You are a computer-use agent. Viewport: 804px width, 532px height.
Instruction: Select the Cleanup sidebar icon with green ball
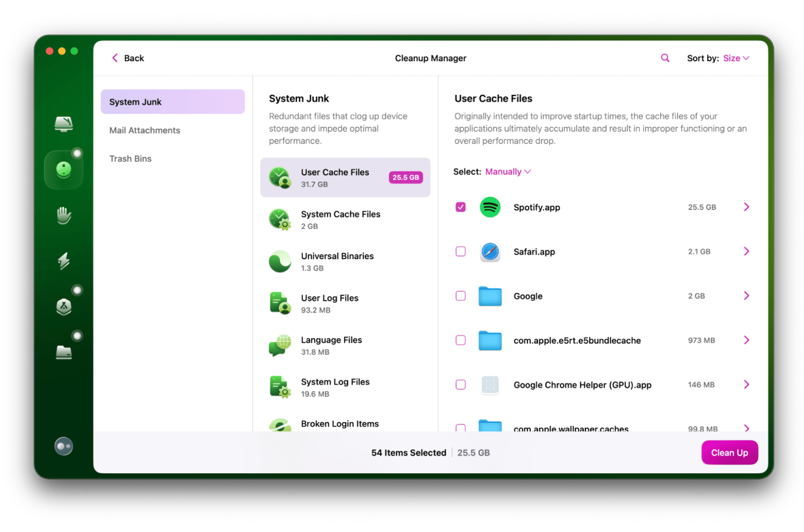(x=63, y=170)
